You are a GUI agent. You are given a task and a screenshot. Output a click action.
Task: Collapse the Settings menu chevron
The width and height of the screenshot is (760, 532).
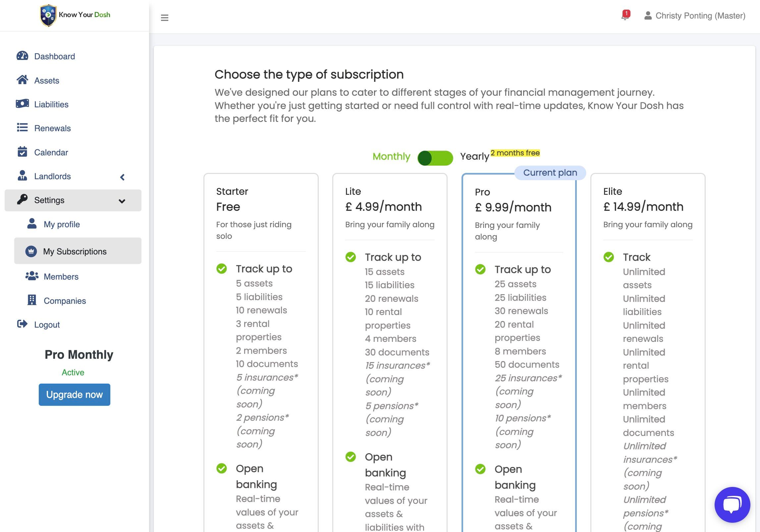coord(122,201)
